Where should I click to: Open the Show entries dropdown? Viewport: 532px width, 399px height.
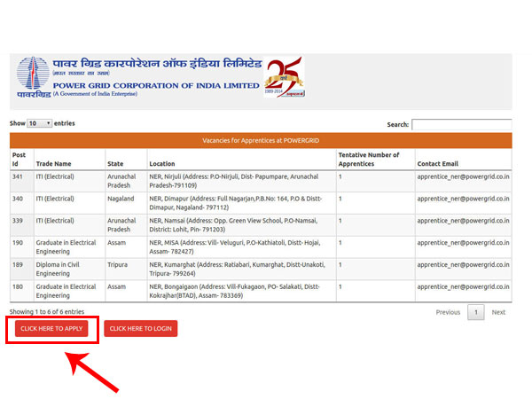click(39, 123)
